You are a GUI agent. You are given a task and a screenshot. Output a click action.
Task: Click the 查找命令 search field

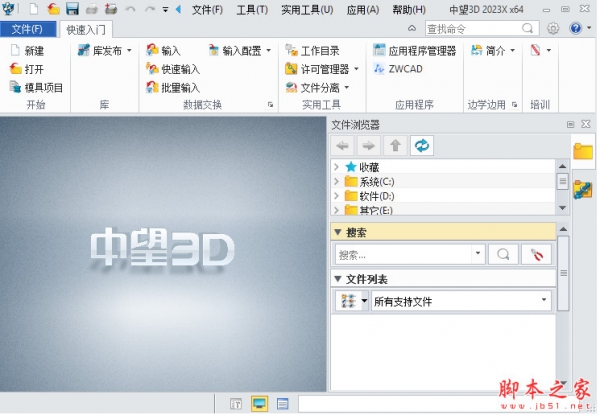pos(482,29)
